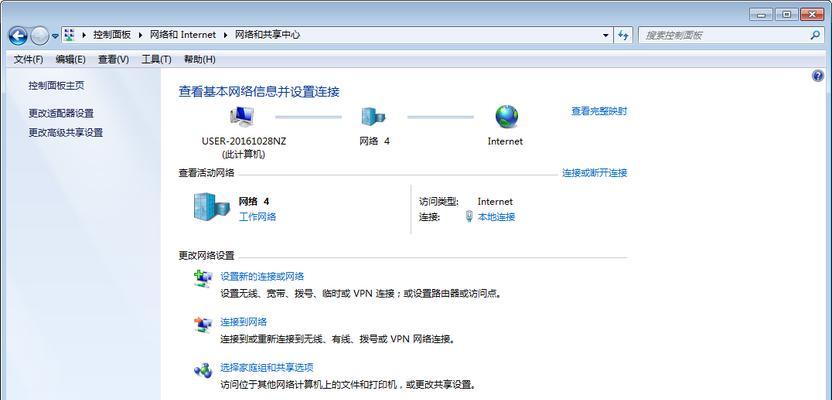Click the blue help question mark icon
832x400 pixels.
pos(818,76)
